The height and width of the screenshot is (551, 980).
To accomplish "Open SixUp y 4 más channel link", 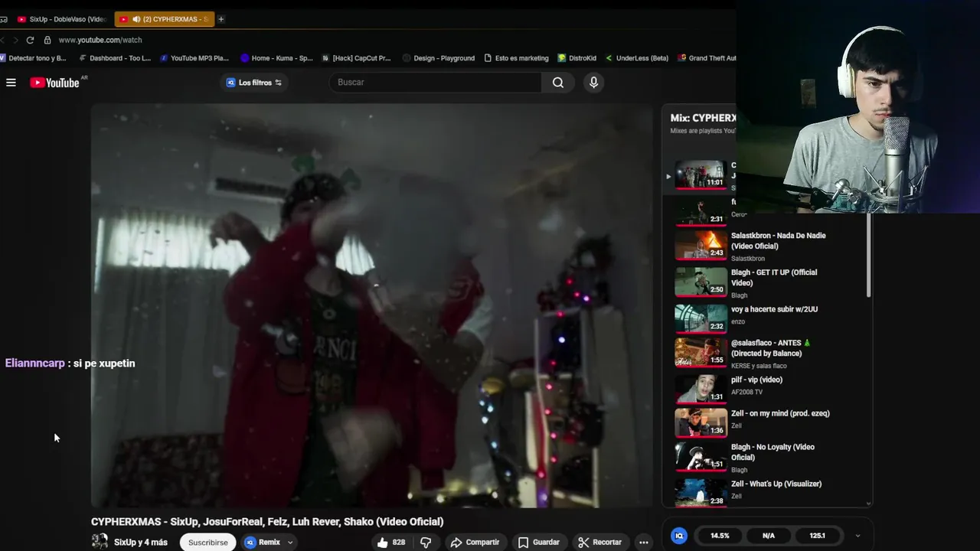I will click(x=141, y=543).
